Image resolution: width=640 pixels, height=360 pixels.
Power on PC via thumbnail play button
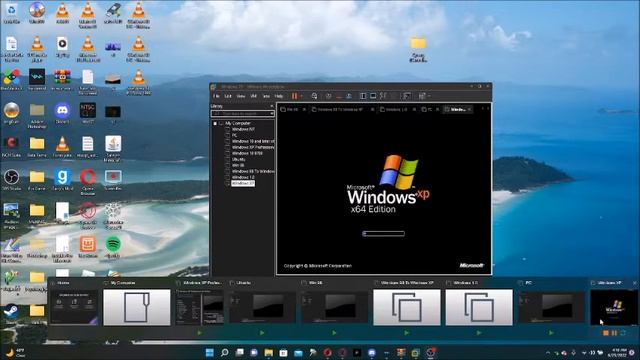point(551,333)
